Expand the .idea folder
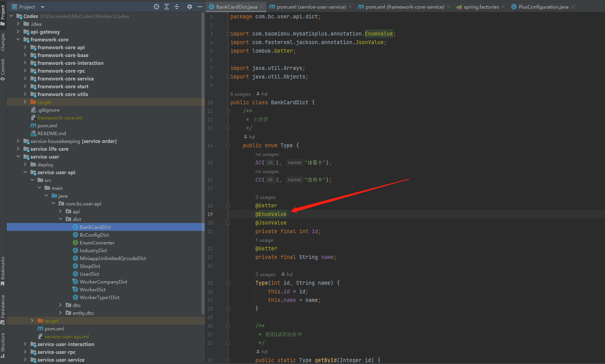The height and width of the screenshot is (364, 605). (18, 24)
